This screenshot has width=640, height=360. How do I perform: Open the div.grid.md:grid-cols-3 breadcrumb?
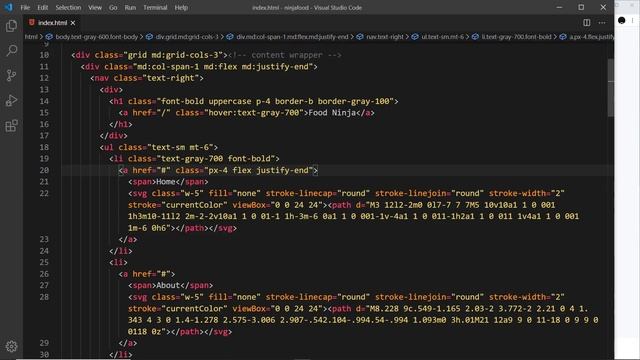182,37
